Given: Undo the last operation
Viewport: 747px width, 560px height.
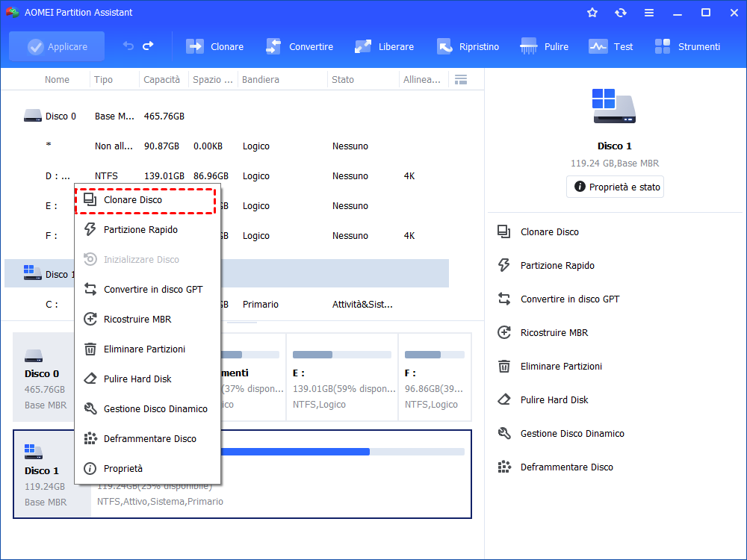Looking at the screenshot, I should 128,46.
